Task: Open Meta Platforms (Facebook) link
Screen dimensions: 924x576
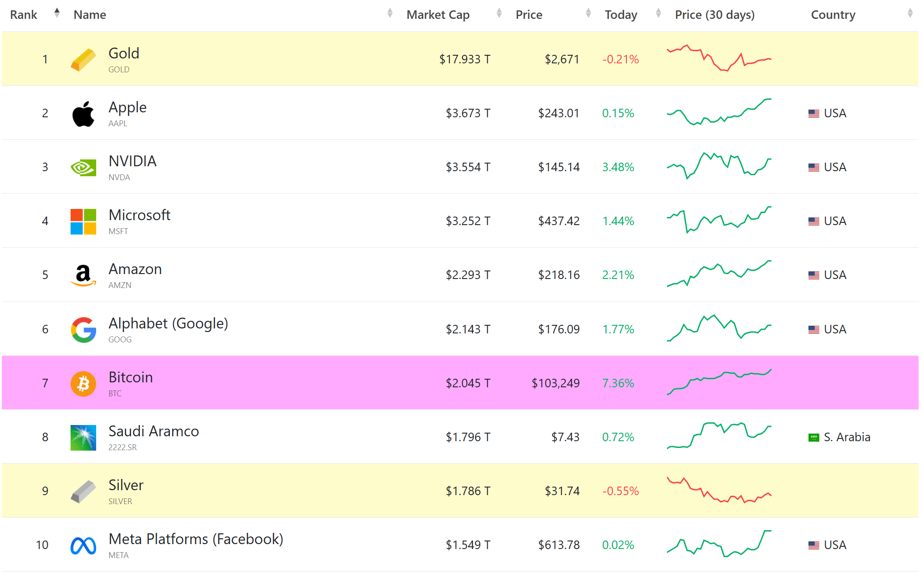Action: 195,539
